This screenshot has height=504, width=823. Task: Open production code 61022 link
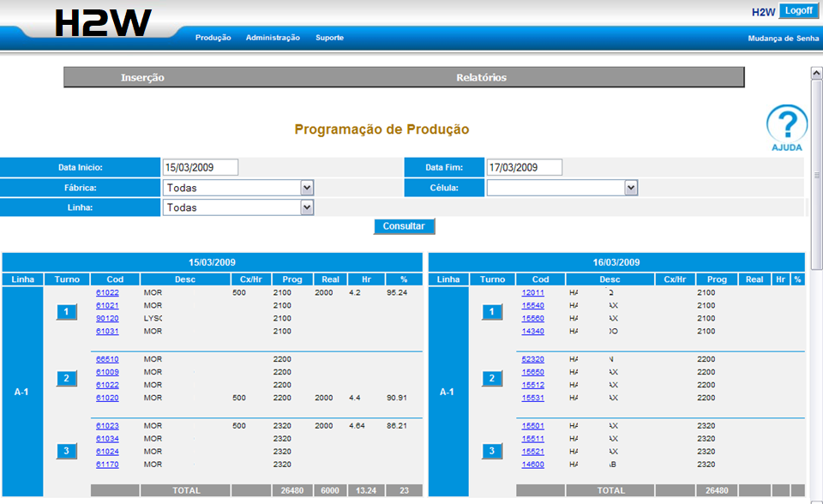(106, 292)
